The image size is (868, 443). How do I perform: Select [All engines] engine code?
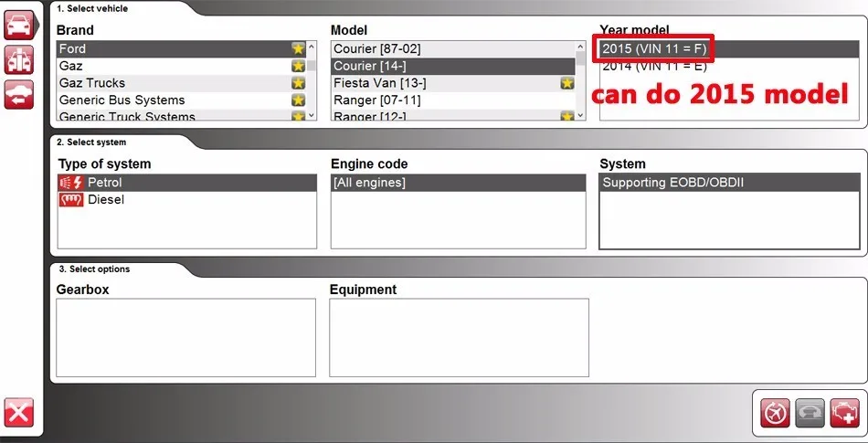pyautogui.click(x=459, y=183)
